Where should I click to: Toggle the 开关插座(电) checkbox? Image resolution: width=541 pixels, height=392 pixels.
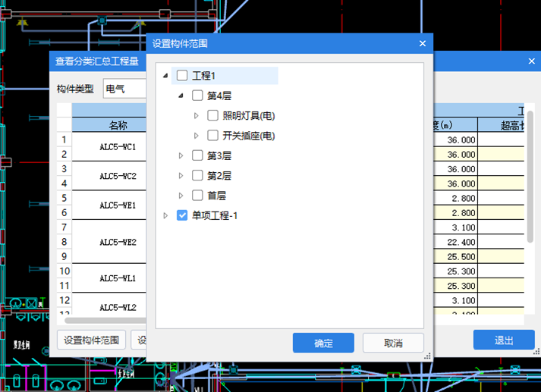(212, 136)
